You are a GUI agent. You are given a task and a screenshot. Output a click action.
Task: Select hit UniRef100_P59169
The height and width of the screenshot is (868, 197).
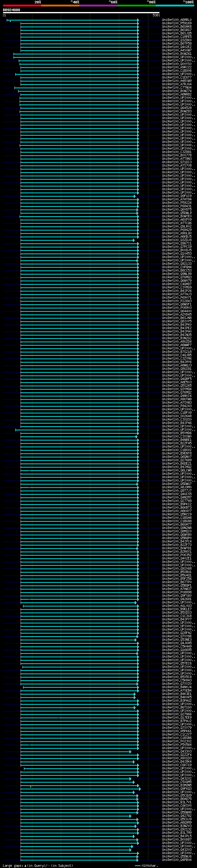click(x=177, y=23)
